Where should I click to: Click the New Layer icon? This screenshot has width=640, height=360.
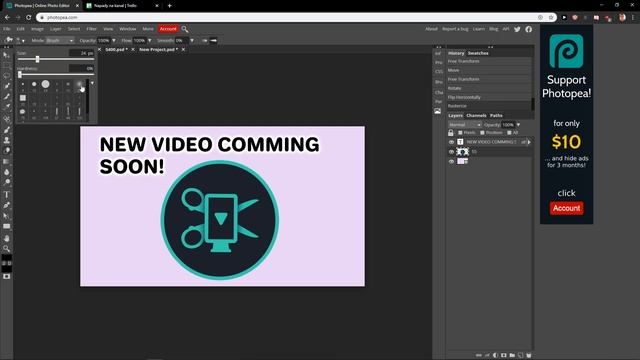pos(520,355)
